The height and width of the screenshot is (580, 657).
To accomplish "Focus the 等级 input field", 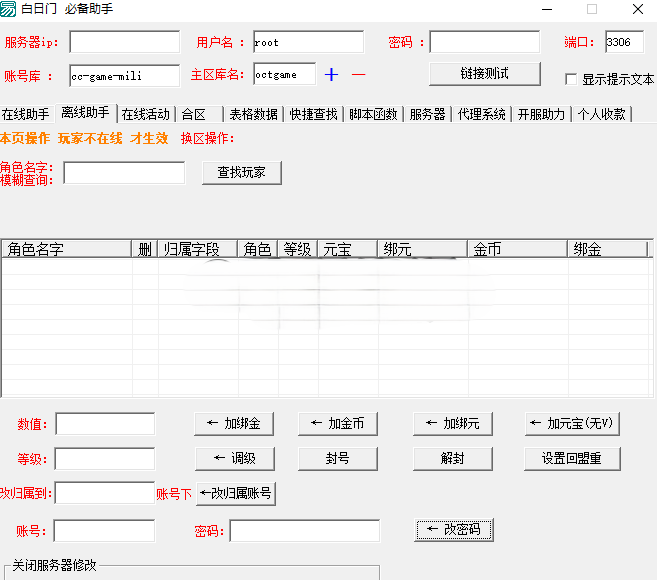I will 105,458.
